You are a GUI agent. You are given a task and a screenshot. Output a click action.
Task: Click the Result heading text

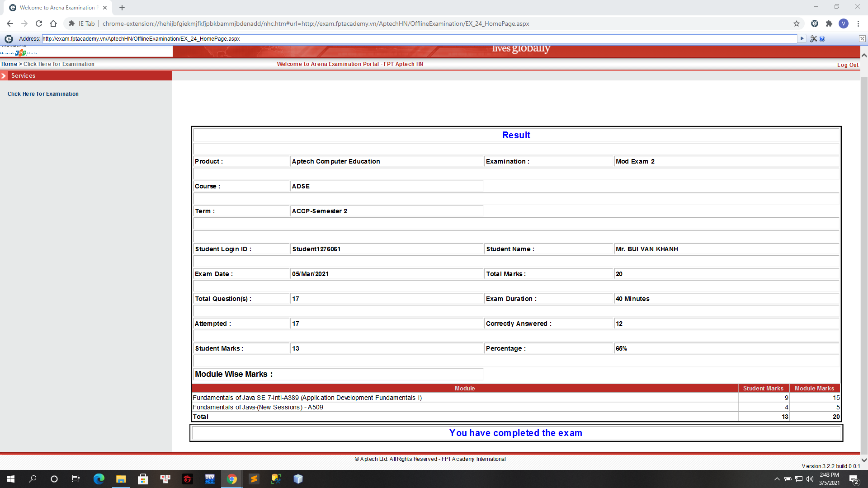coord(516,135)
